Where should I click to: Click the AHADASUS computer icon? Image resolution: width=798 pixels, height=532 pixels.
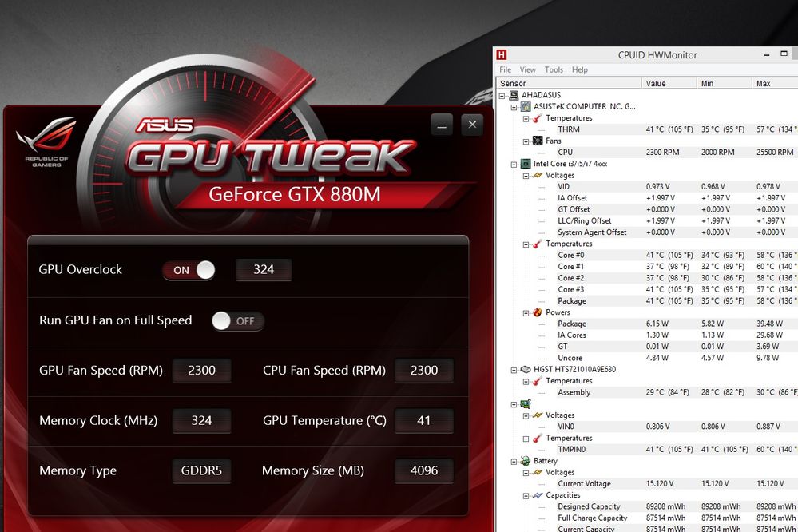tap(514, 95)
